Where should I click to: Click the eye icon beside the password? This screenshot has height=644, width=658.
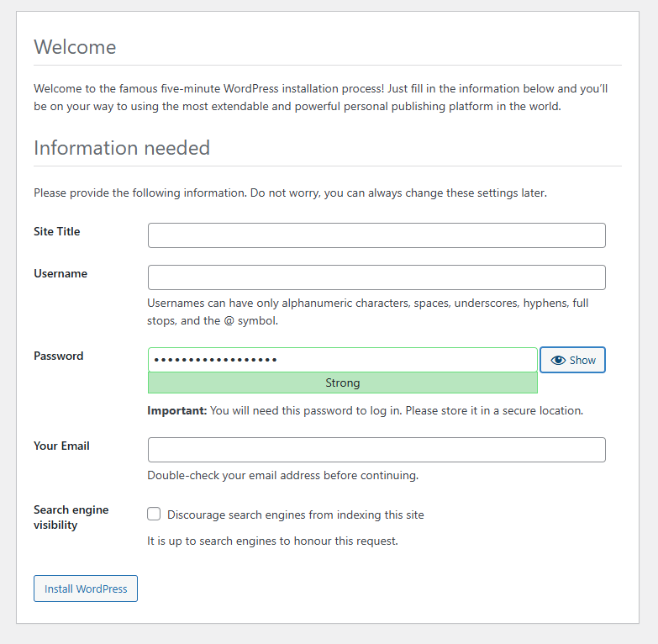pyautogui.click(x=558, y=360)
